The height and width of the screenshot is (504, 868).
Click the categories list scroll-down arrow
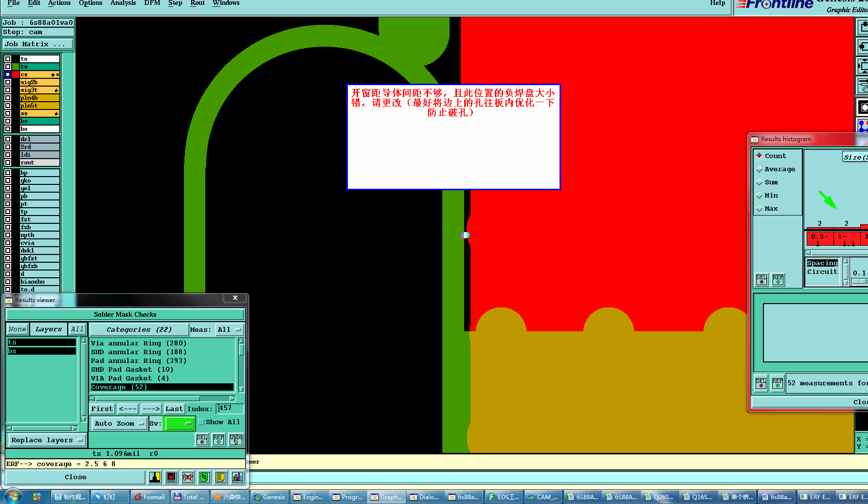tap(241, 389)
